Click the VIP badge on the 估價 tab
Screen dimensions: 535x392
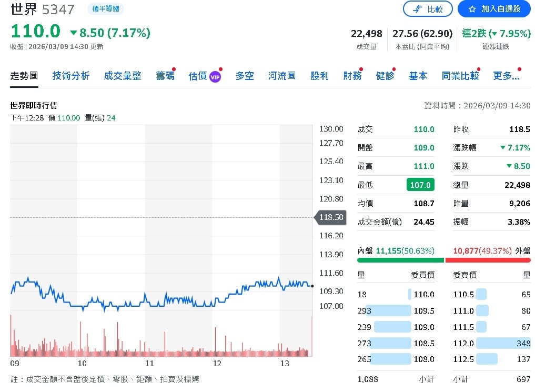click(x=216, y=75)
